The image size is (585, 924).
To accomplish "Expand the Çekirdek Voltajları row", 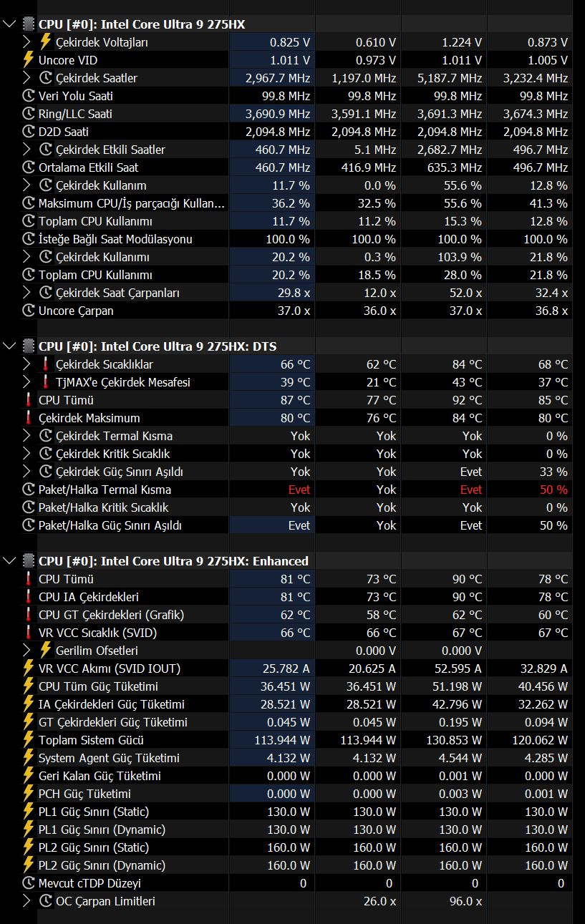I will (x=27, y=42).
